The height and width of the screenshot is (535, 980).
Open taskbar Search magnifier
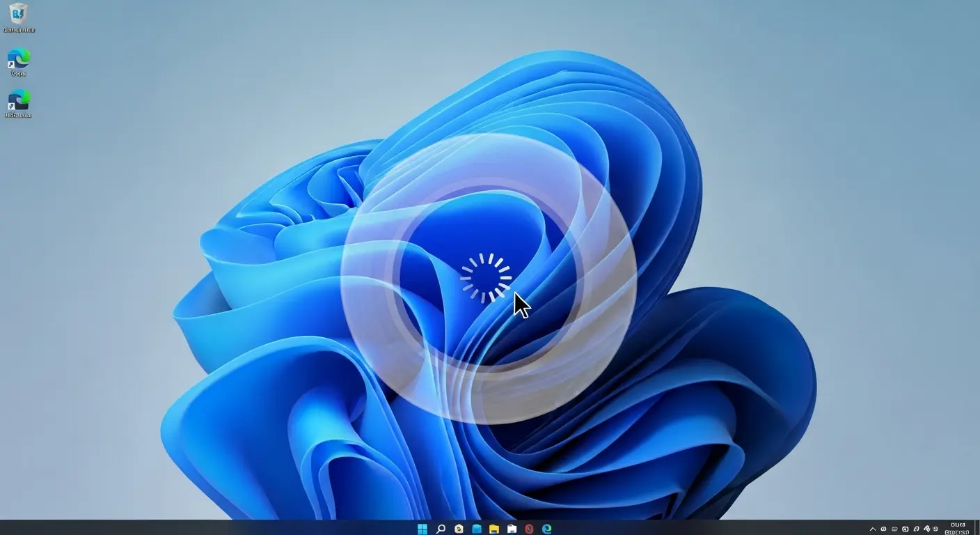pyautogui.click(x=441, y=529)
